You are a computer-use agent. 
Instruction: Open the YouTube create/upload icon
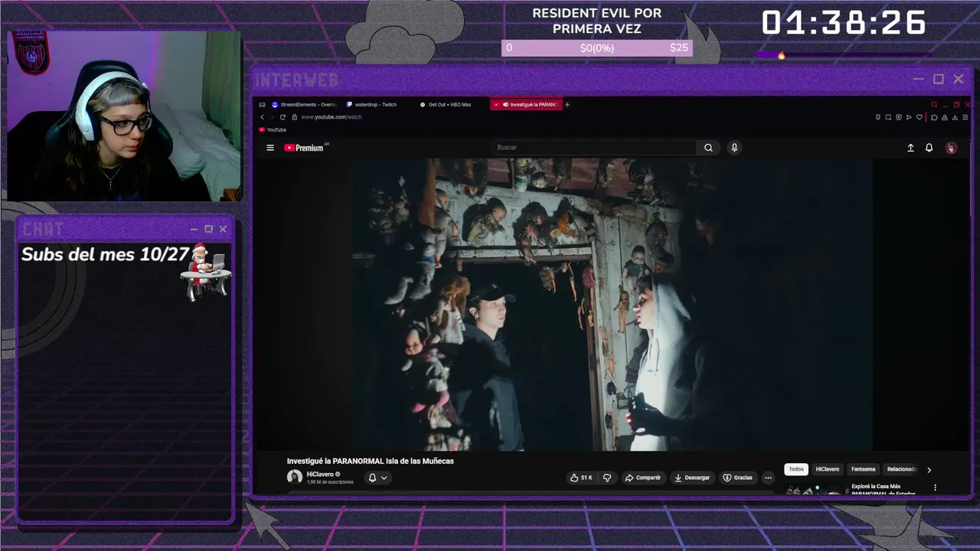pos(910,148)
